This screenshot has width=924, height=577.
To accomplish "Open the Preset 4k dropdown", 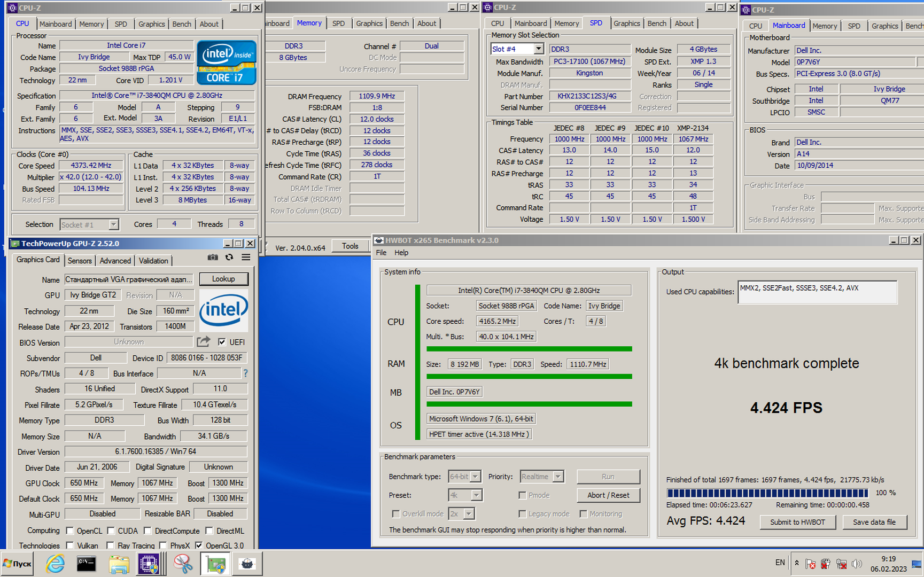I will 476,495.
